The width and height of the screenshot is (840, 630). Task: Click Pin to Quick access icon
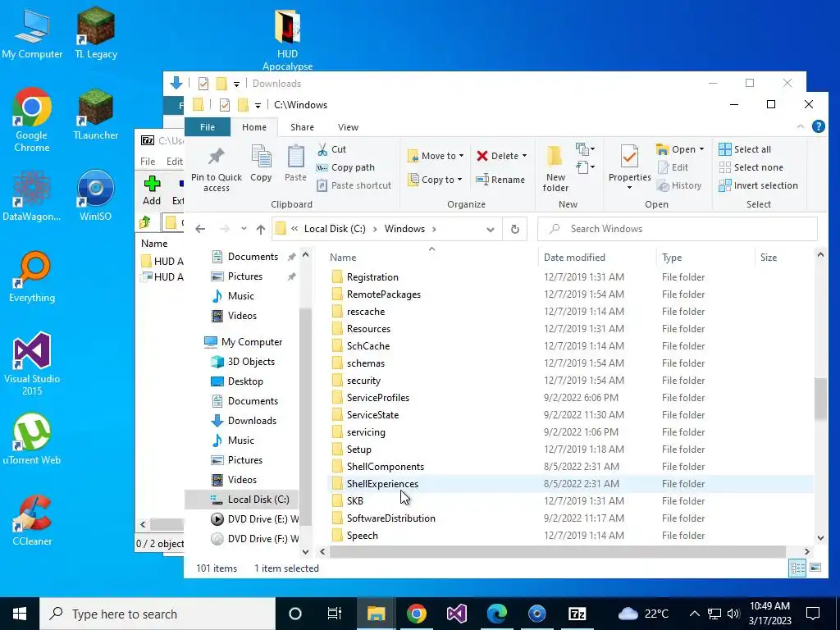coord(217,157)
